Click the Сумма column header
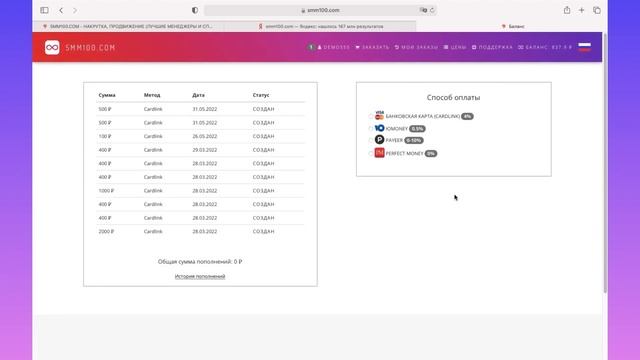The height and width of the screenshot is (360, 640). (x=107, y=95)
